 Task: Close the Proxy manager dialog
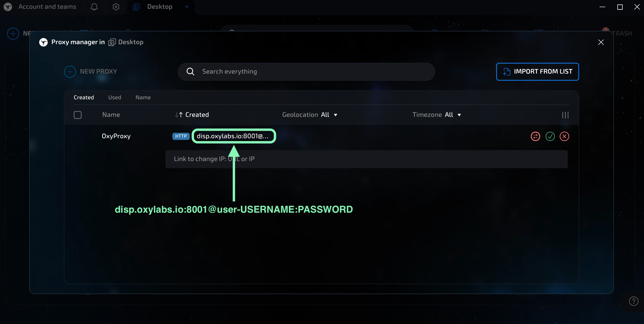[601, 42]
